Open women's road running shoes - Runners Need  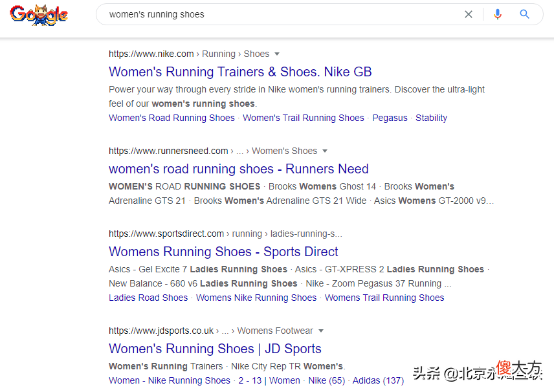click(x=239, y=169)
